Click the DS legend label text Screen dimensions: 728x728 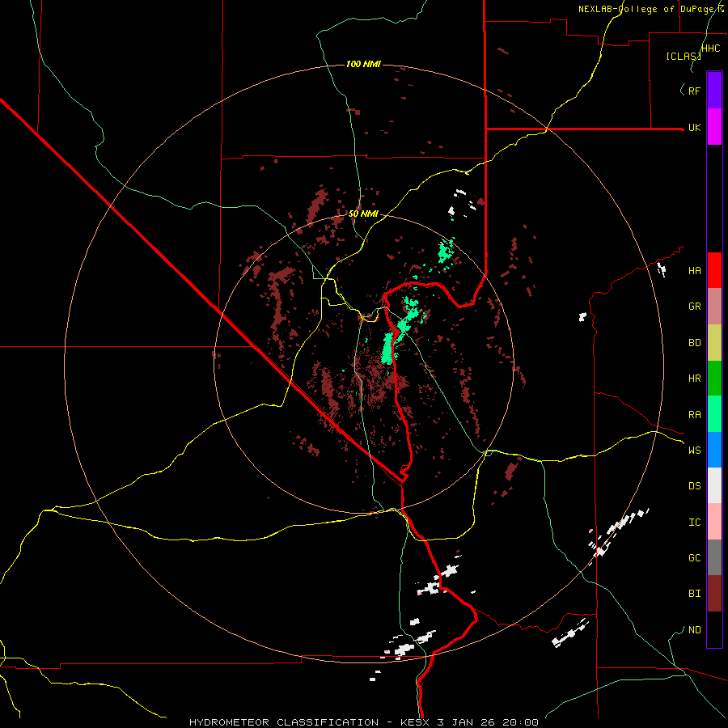695,486
